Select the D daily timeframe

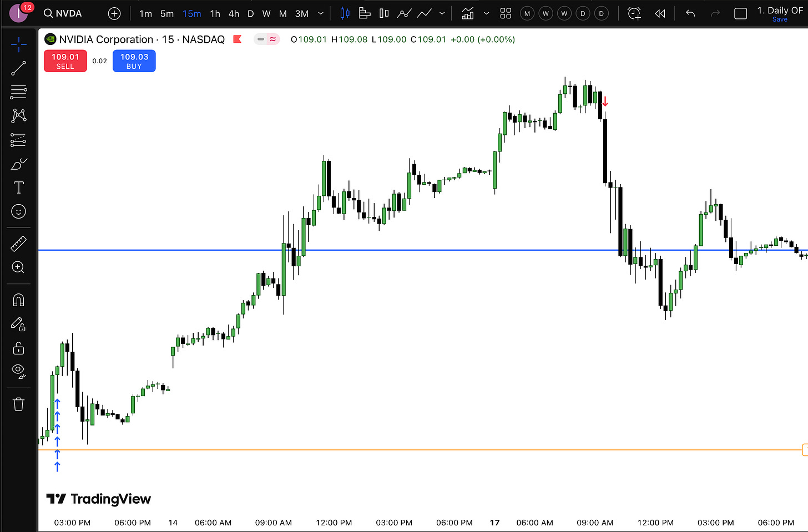[x=251, y=13]
